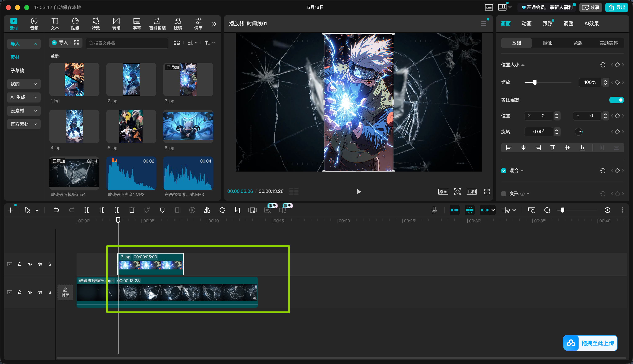Lock the 3.jpg track
The height and width of the screenshot is (364, 633).
(19, 264)
